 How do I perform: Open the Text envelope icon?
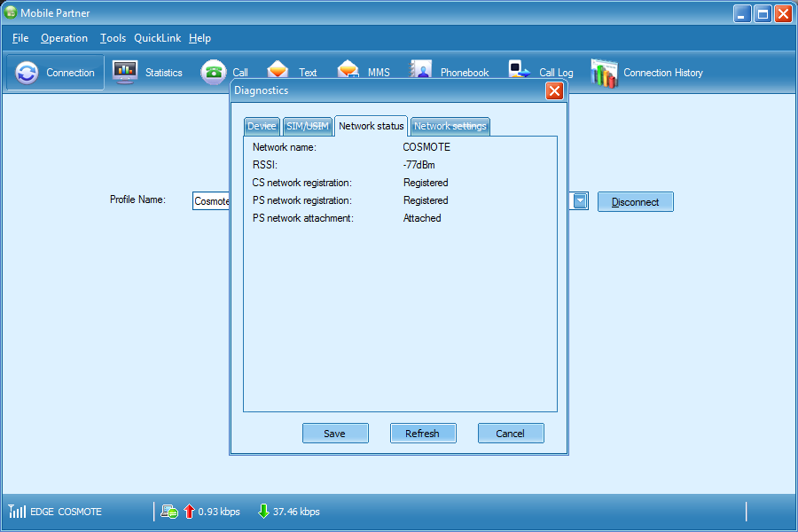[x=278, y=70]
